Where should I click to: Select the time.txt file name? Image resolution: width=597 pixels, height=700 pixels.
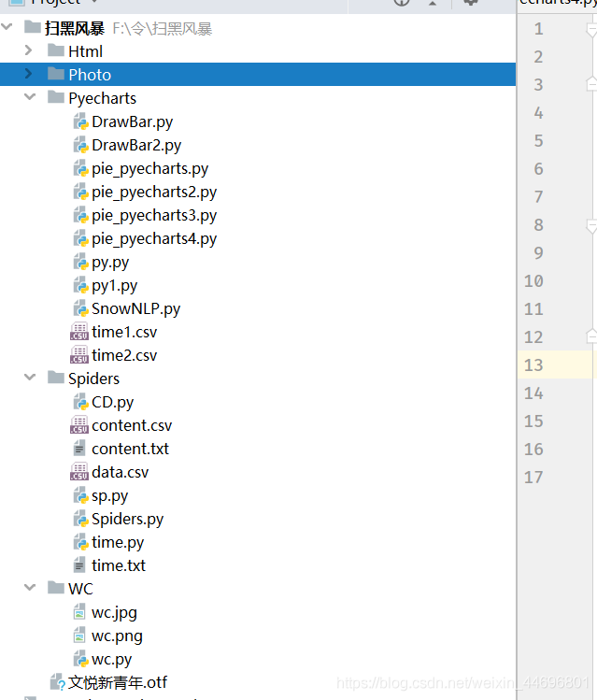(x=119, y=565)
